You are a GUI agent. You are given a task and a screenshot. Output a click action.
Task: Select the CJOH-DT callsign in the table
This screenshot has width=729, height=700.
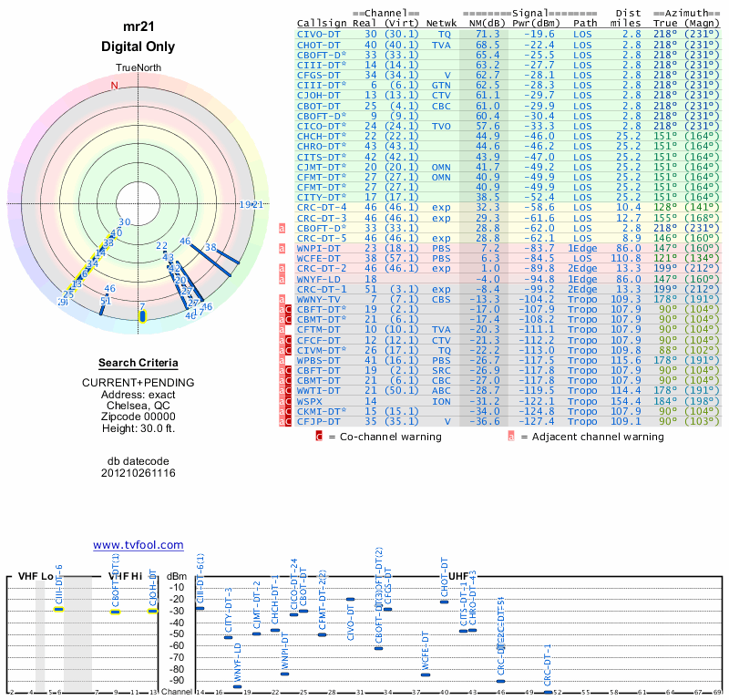318,96
